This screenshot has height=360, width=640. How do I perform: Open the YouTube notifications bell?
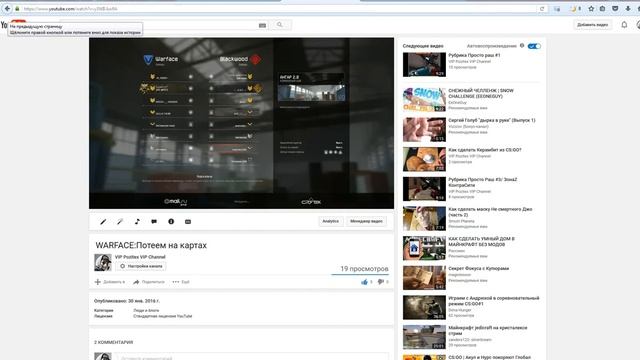(624, 25)
